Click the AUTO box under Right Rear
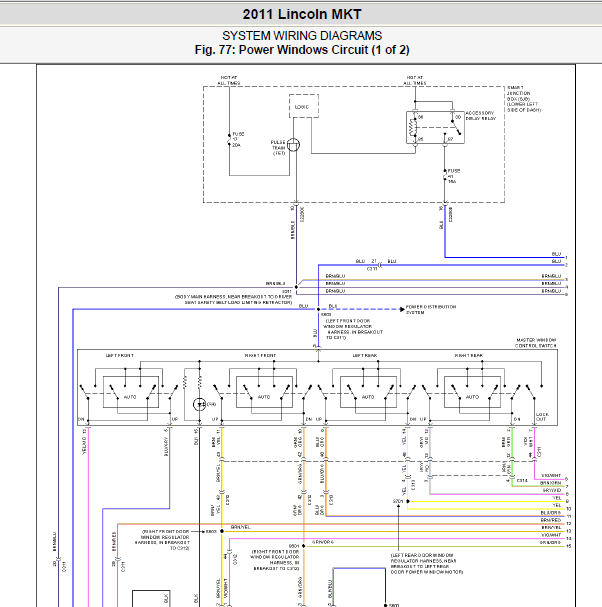Image resolution: width=602 pixels, height=607 pixels. point(472,392)
